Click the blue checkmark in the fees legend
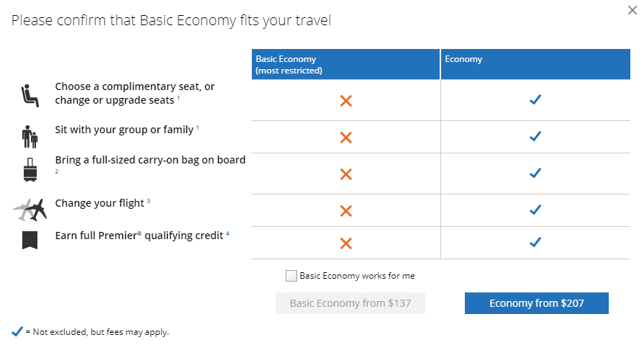Image resolution: width=644 pixels, height=345 pixels. pyautogui.click(x=17, y=331)
